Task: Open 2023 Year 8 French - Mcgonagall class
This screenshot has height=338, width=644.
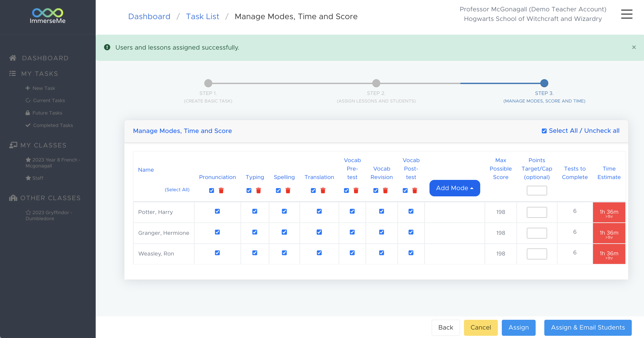Action: click(x=53, y=163)
